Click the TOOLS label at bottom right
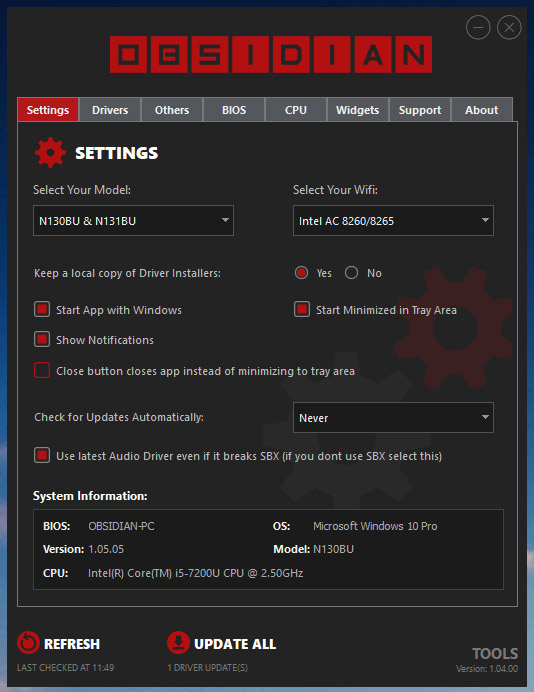The image size is (534, 692). point(495,653)
